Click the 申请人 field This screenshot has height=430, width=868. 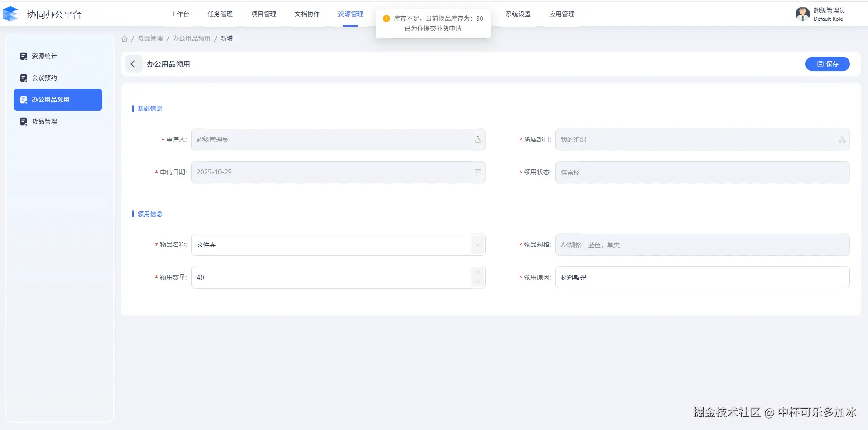click(338, 140)
